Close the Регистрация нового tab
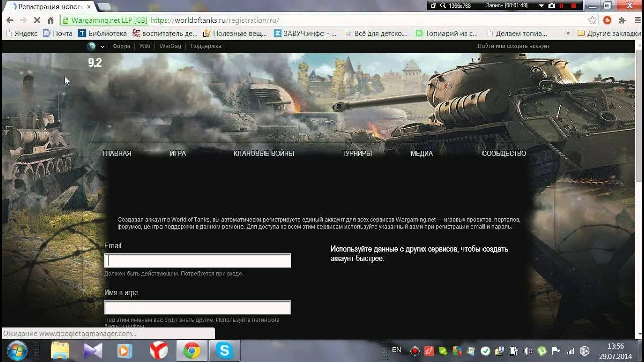This screenshot has width=644, height=362. pos(88,7)
